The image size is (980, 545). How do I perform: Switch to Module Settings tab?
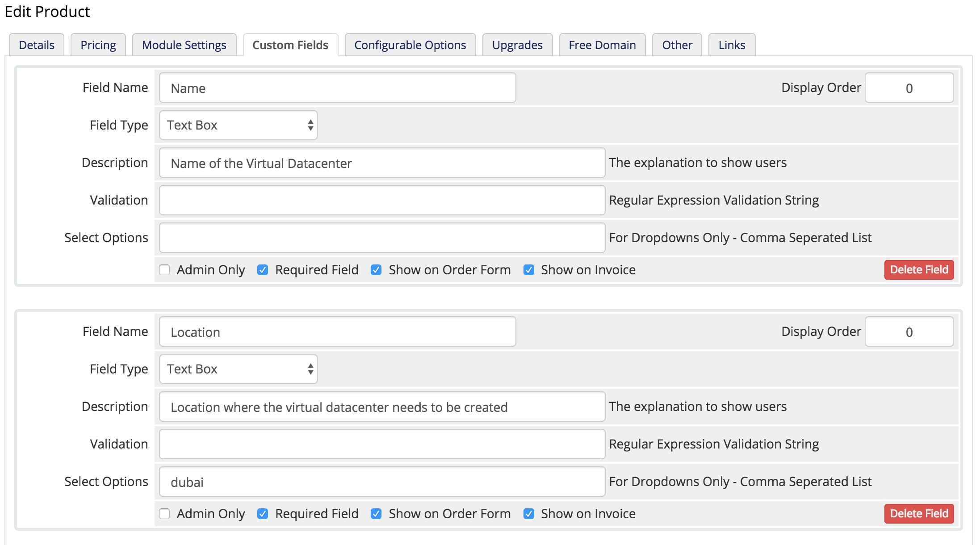coord(184,45)
